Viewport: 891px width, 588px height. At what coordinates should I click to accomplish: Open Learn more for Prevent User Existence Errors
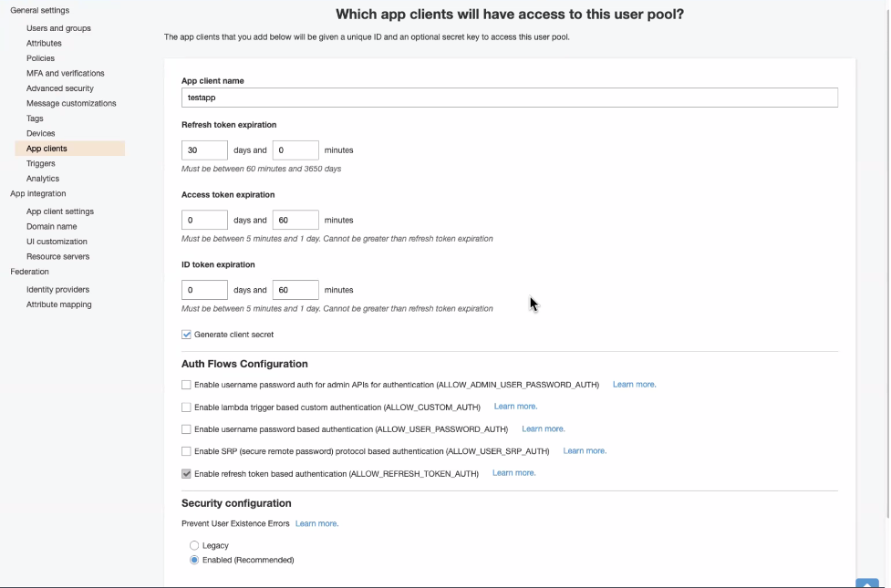tap(316, 523)
